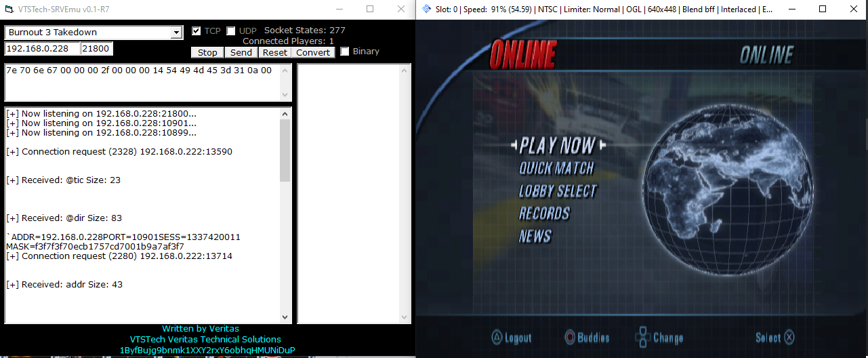Minimize the PCSX2 emulator window
Image resolution: width=868 pixels, height=358 pixels.
pyautogui.click(x=791, y=9)
